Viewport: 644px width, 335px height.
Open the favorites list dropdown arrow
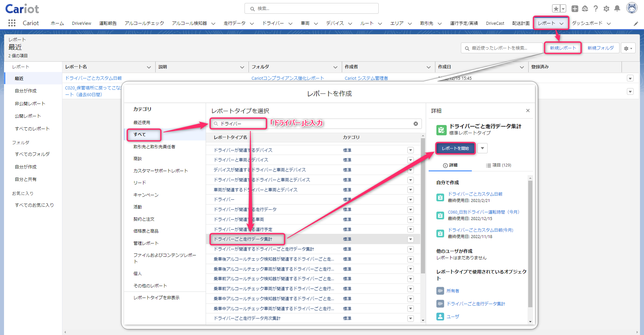click(x=563, y=9)
